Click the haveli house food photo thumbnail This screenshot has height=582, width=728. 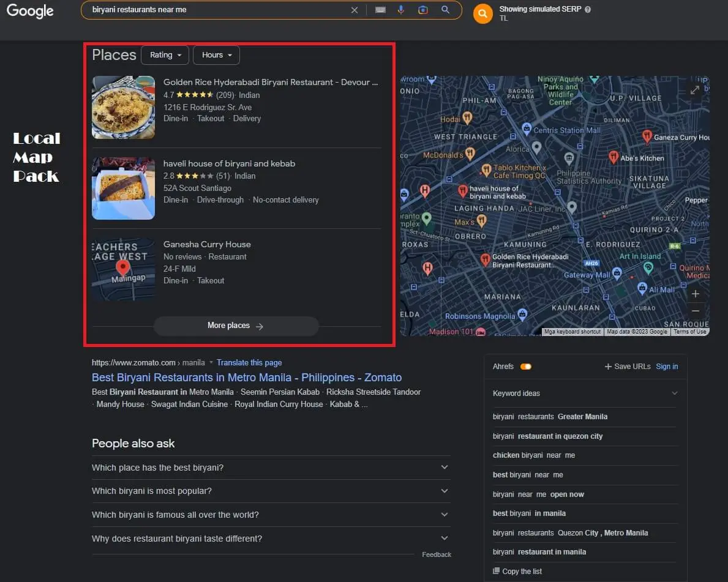[x=123, y=188]
